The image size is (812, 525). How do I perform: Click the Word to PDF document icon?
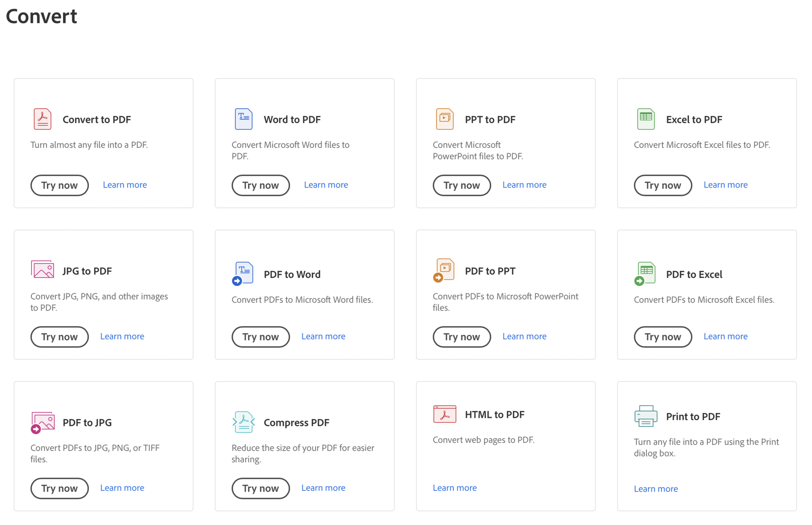click(243, 119)
